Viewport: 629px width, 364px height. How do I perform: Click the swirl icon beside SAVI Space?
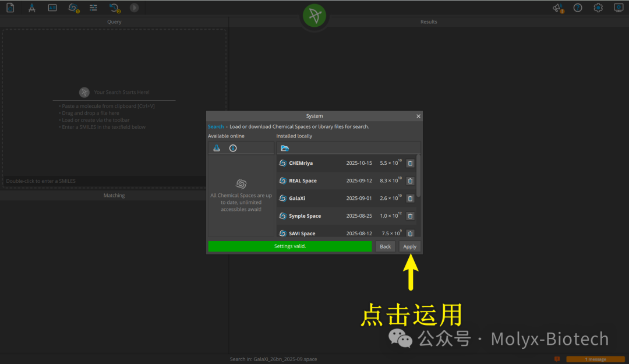pyautogui.click(x=283, y=233)
